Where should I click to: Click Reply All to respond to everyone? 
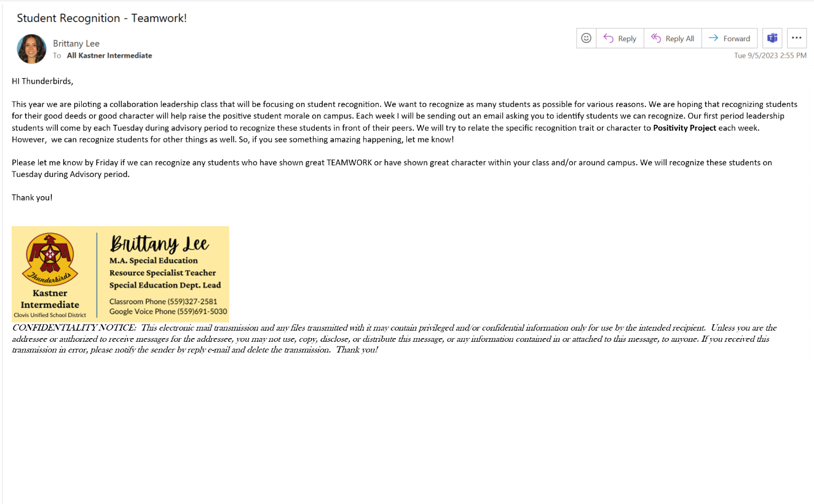(673, 38)
